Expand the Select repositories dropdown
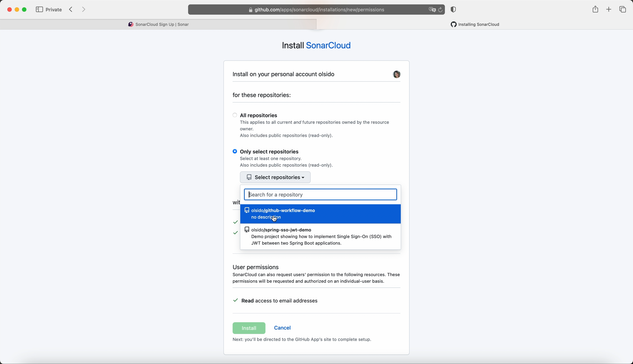The image size is (633, 364). pyautogui.click(x=275, y=177)
